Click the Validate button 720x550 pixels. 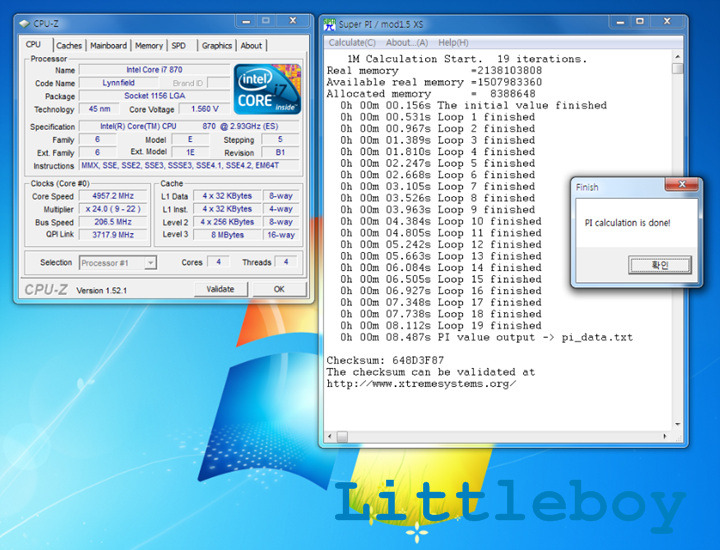[220, 289]
